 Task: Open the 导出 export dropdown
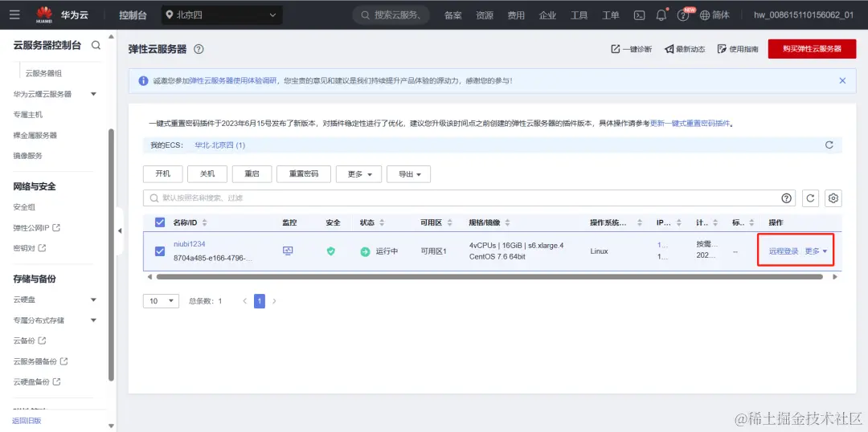pyautogui.click(x=408, y=173)
